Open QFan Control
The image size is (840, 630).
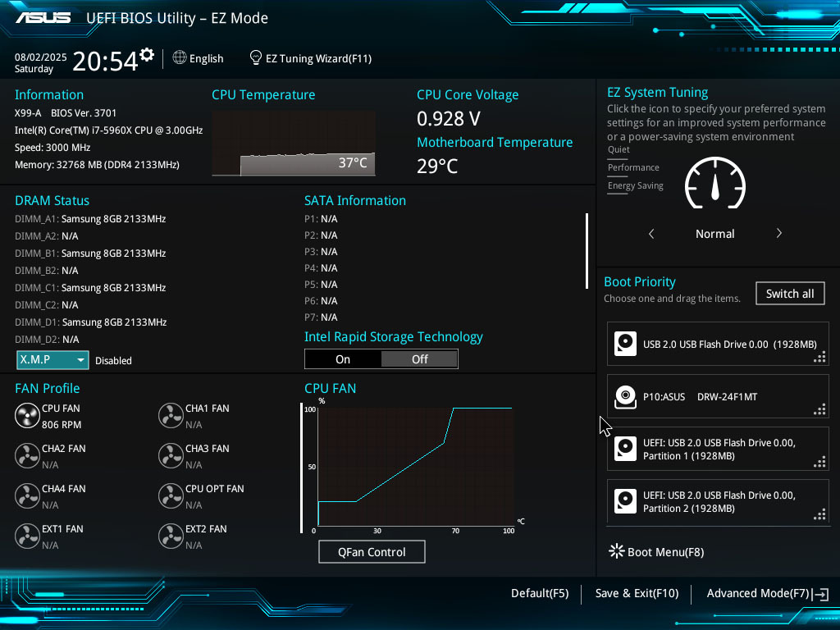(x=372, y=552)
